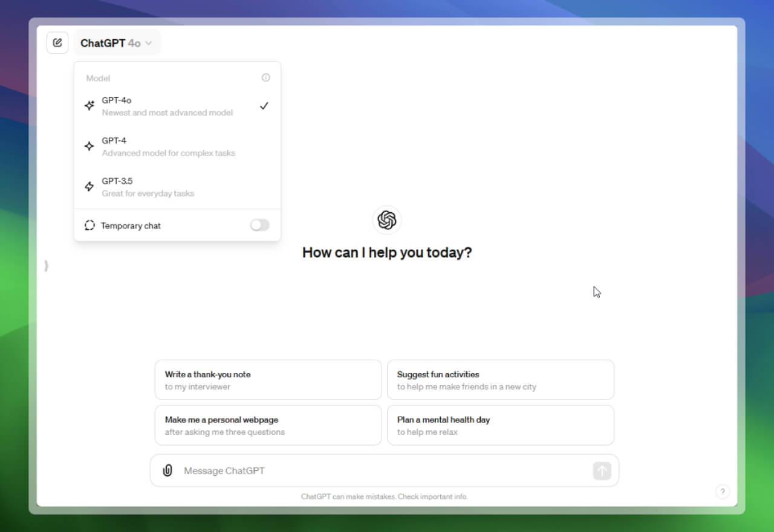The width and height of the screenshot is (774, 532).
Task: Collapse the ChatGPT 4o model dropdown
Action: click(117, 43)
